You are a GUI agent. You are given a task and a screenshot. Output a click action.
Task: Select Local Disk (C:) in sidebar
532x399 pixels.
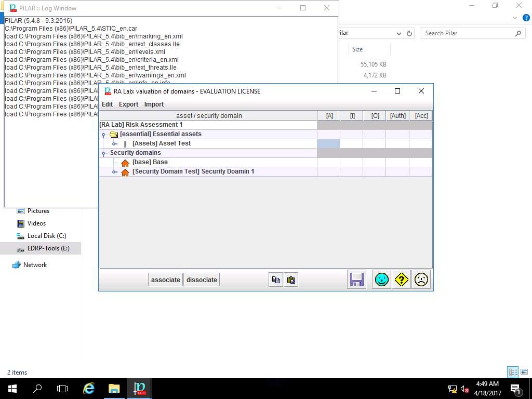[47, 236]
